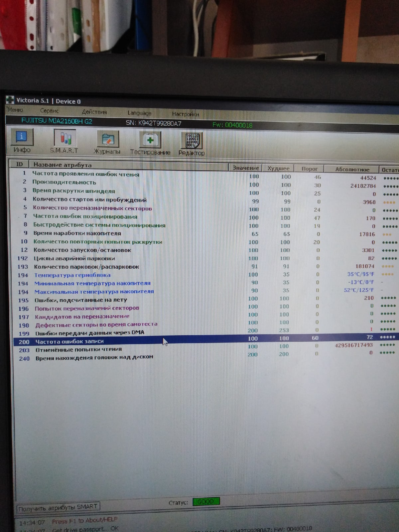This screenshot has height=532, width=399.
Task: Select row 5 Количество переназначенных секторов
Action: pos(92,208)
